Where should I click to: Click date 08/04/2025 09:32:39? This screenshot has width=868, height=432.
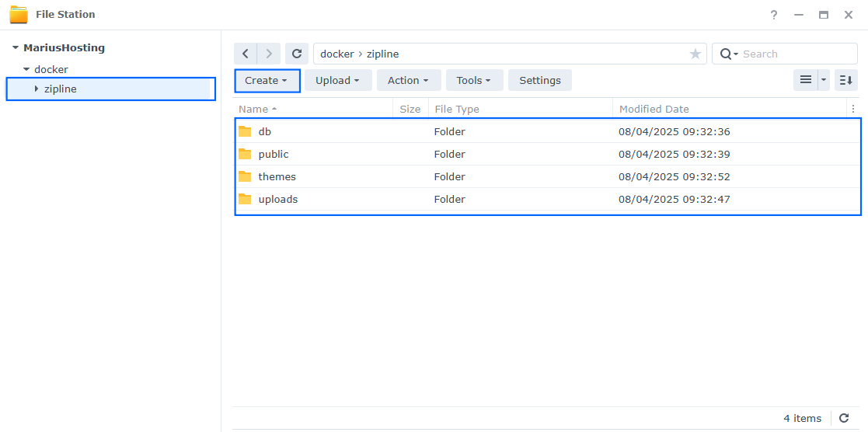[x=675, y=154]
